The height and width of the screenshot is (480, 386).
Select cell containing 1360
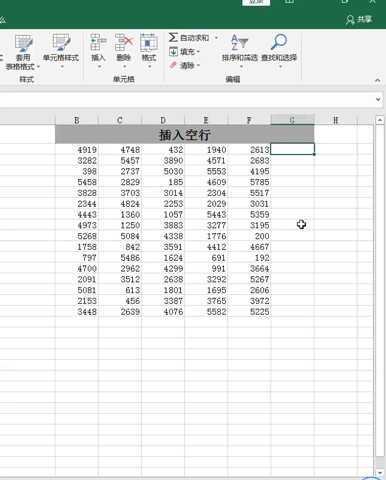tap(120, 214)
